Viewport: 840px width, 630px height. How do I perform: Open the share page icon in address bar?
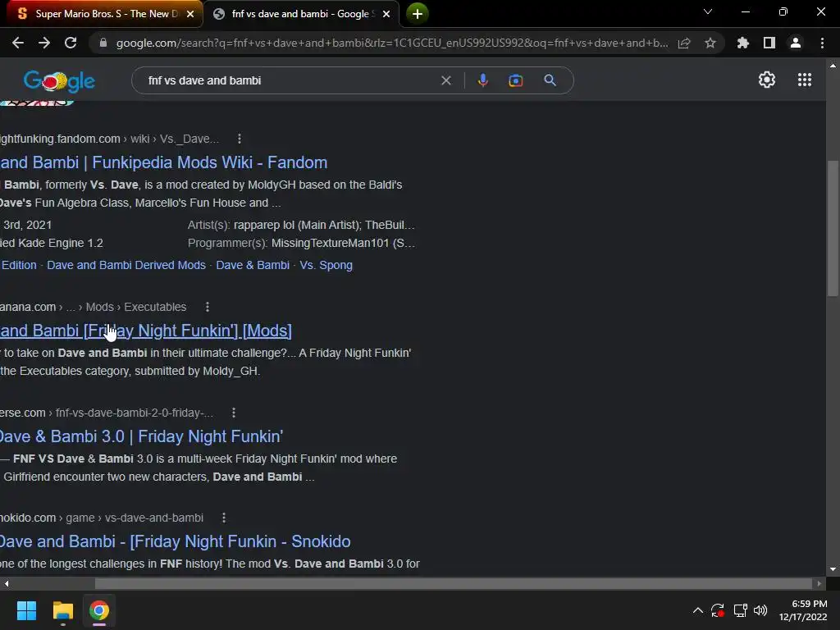(x=684, y=43)
